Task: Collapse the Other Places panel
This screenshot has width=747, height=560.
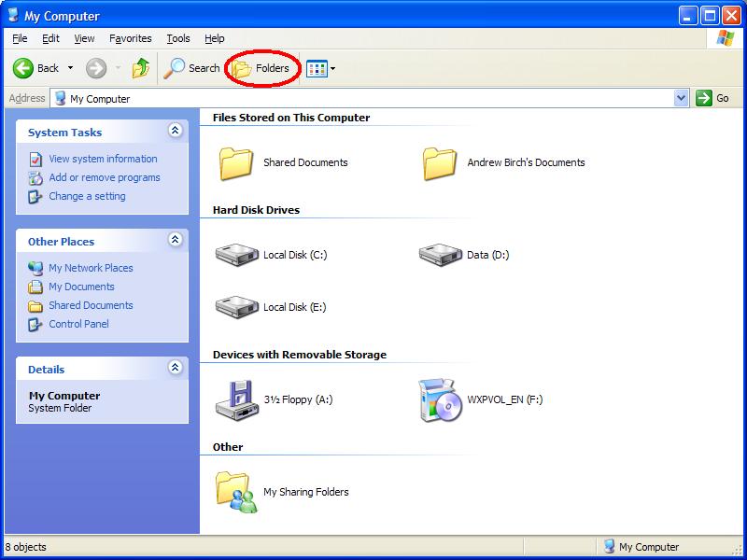Action: (x=176, y=239)
